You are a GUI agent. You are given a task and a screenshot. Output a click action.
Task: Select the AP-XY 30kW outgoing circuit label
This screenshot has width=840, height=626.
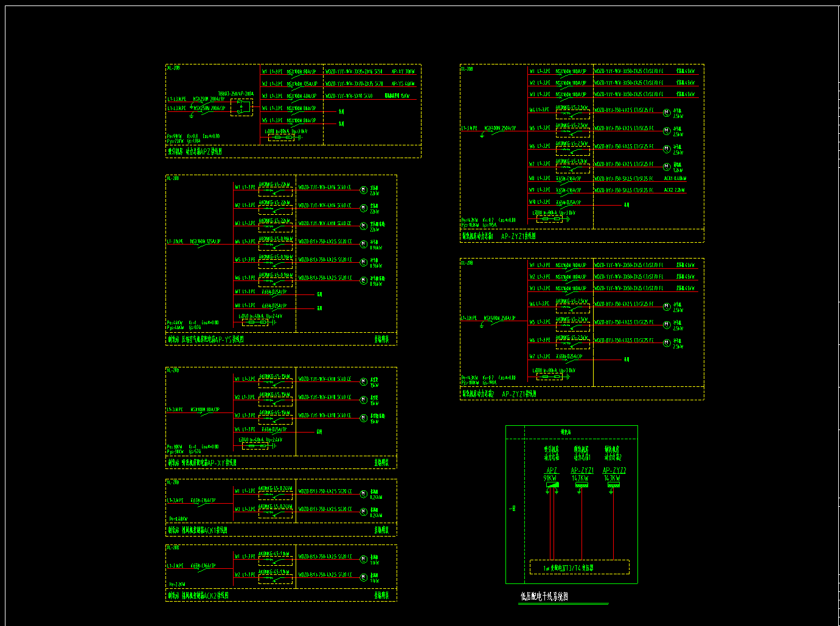pyautogui.click(x=403, y=72)
